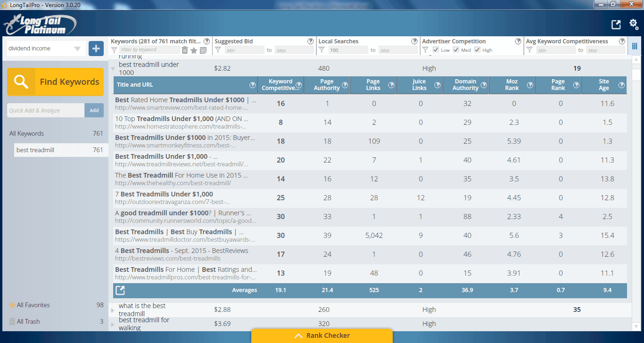Click the Moz Rank help icon
The width and height of the screenshot is (644, 343).
pos(529,85)
